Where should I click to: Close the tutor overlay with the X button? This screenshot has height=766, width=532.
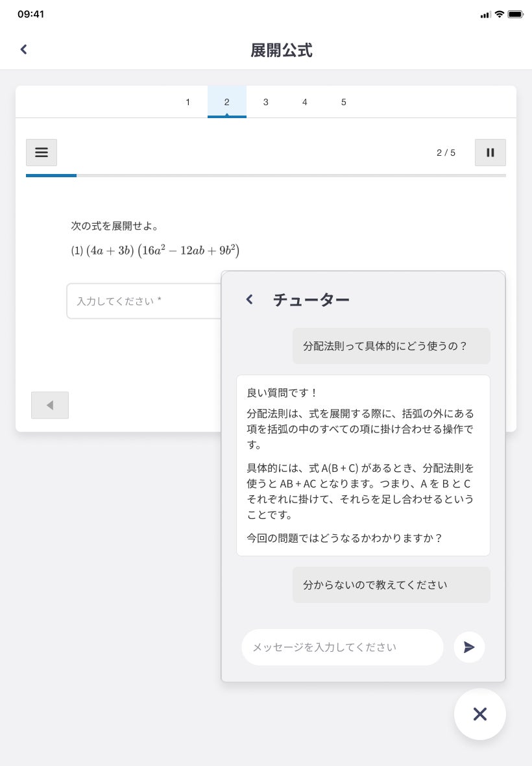pos(480,714)
